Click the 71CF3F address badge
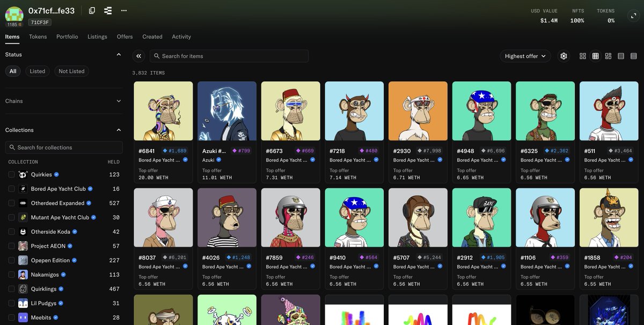 [40, 23]
